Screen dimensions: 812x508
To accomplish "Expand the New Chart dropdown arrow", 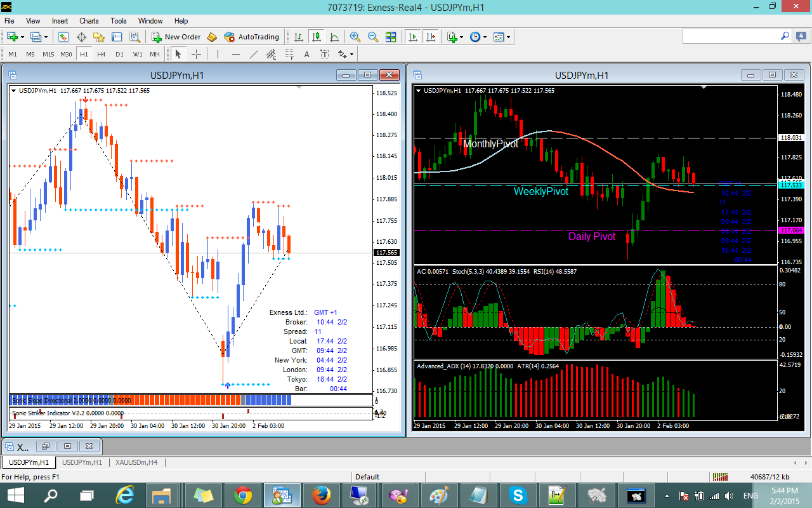I will tap(23, 37).
